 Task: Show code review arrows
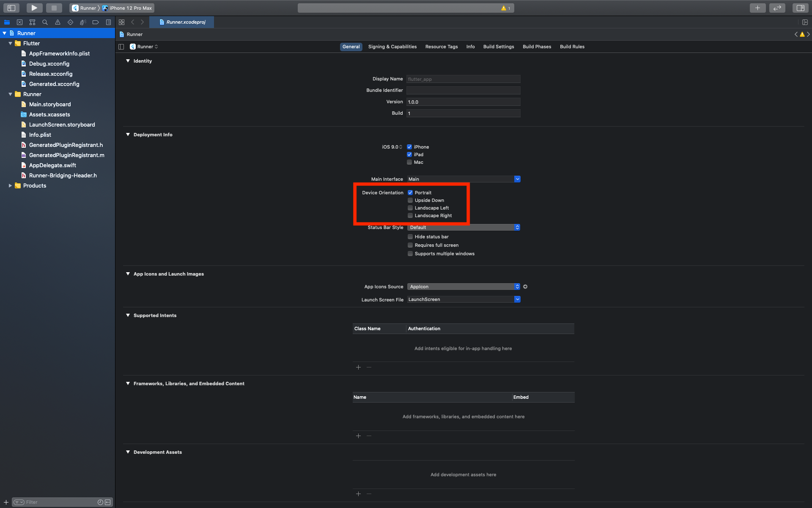[777, 8]
